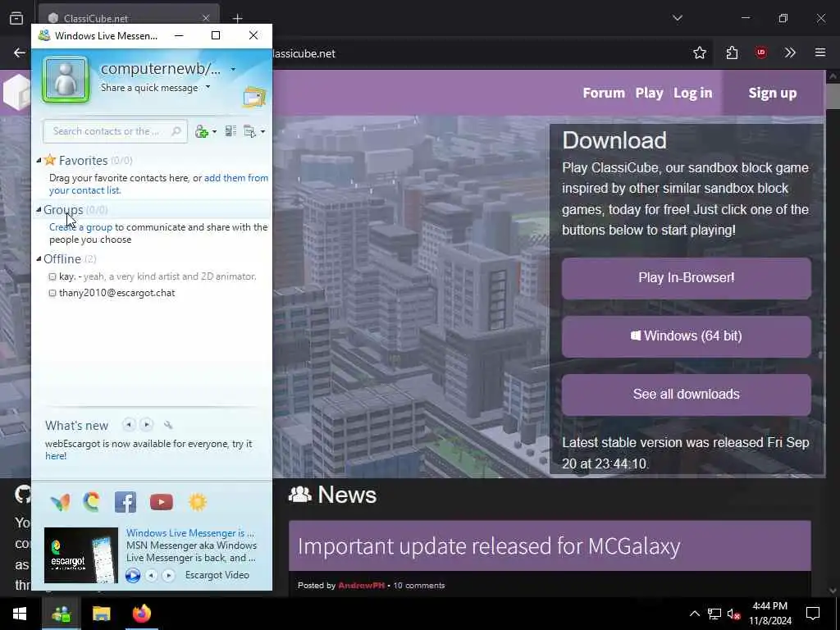Open the computernewb name status dropdown
Viewport: 840px width, 630px height.
click(233, 69)
